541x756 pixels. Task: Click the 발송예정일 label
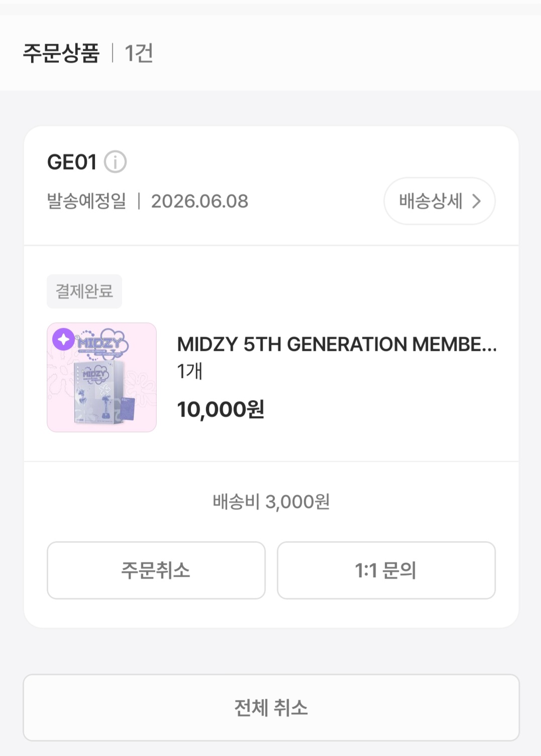click(x=86, y=201)
